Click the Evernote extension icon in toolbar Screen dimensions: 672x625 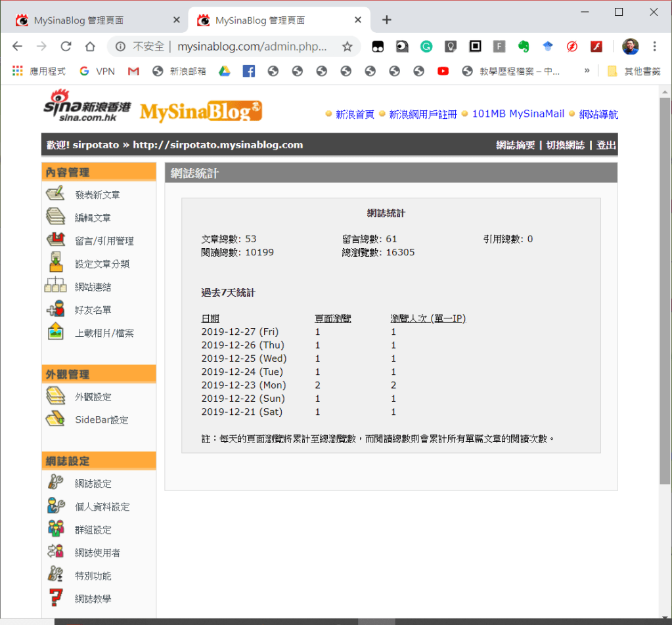click(x=524, y=47)
